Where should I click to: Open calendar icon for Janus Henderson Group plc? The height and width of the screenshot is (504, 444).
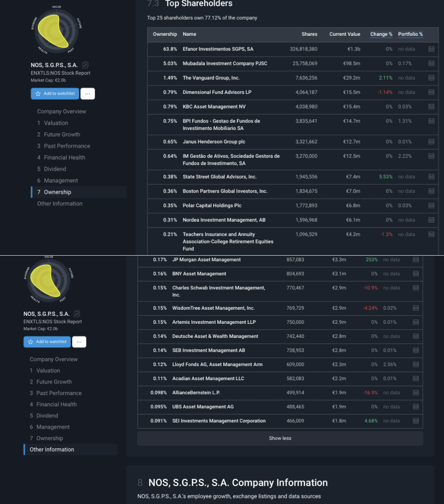(x=431, y=142)
